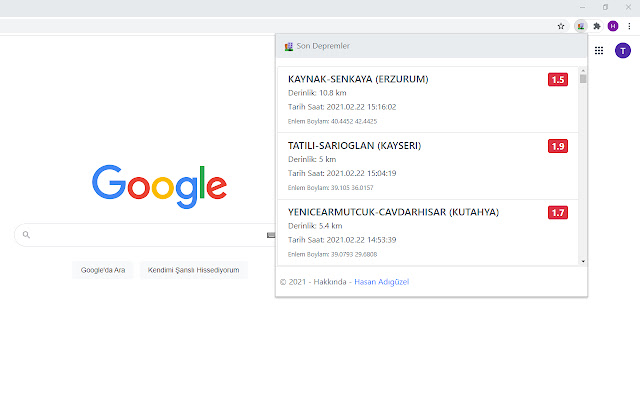Open the Google apps grid
Viewport: 640px width, 400px height.
tap(599, 51)
